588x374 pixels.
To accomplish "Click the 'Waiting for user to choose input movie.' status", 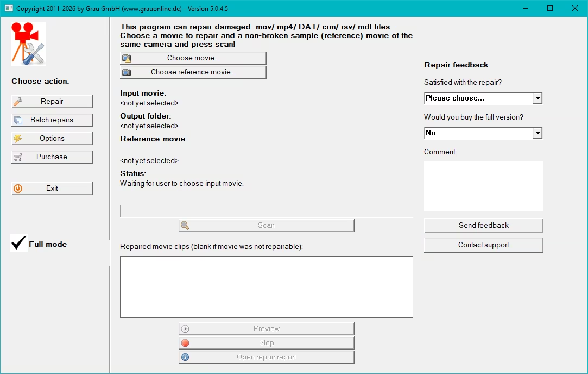I will (x=182, y=184).
